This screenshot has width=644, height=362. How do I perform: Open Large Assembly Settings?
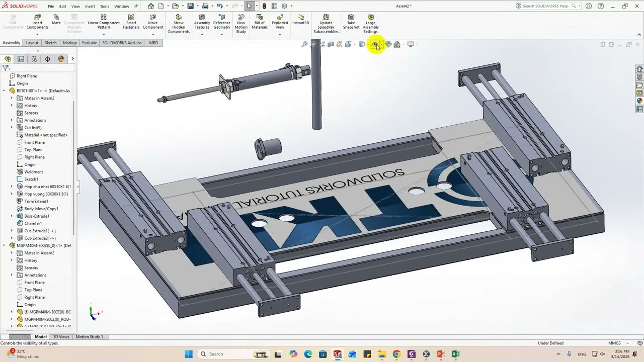[371, 24]
